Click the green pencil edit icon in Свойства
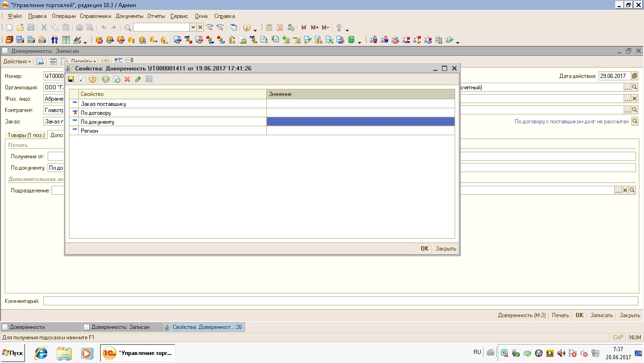Image resolution: width=644 pixels, height=363 pixels. 138,79
